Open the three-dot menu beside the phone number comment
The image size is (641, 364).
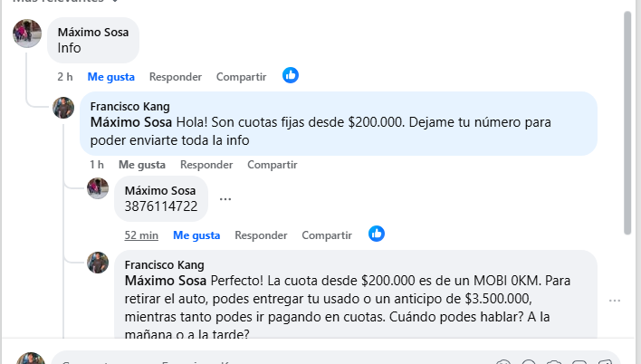click(x=225, y=199)
